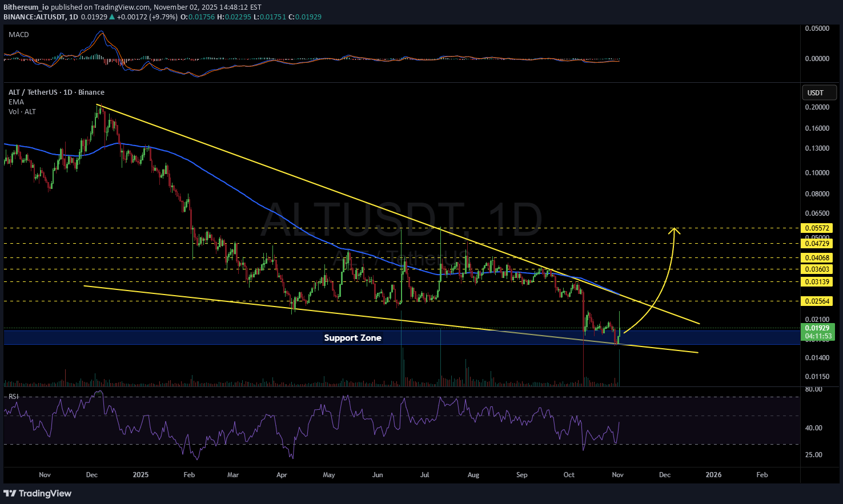843x504 pixels.
Task: Click the BINANCE:ALTUSDT ticker in the header
Action: 34,17
